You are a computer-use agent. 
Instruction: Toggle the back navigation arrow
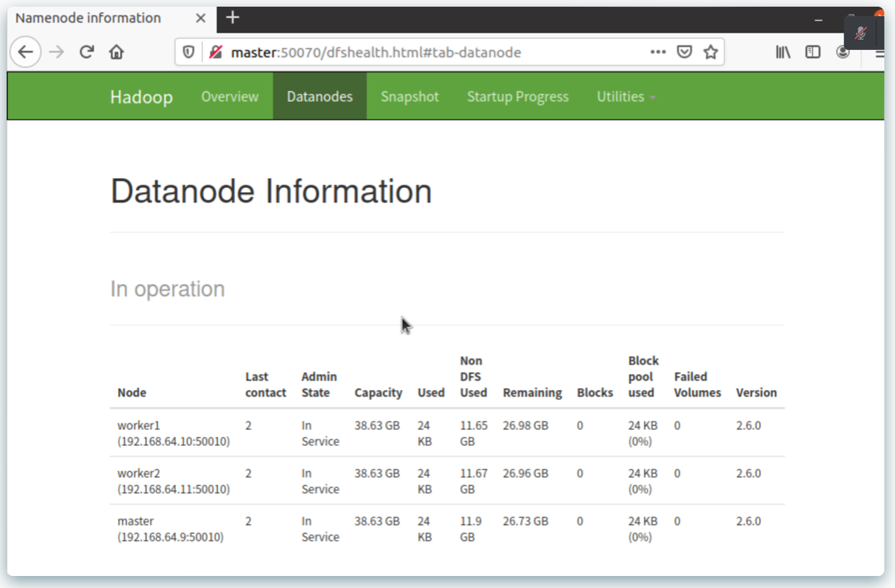pyautogui.click(x=25, y=51)
